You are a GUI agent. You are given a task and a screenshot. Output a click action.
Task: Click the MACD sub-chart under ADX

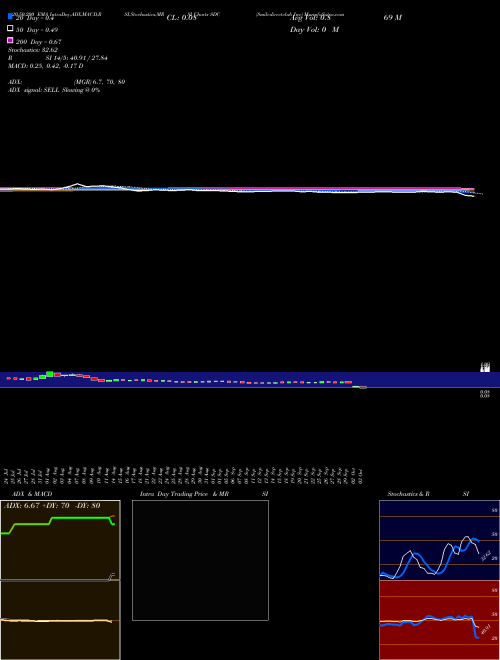60,620
